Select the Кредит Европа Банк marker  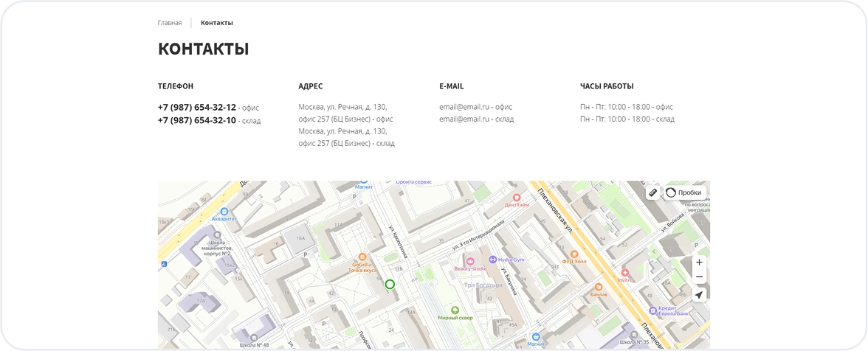[653, 310]
